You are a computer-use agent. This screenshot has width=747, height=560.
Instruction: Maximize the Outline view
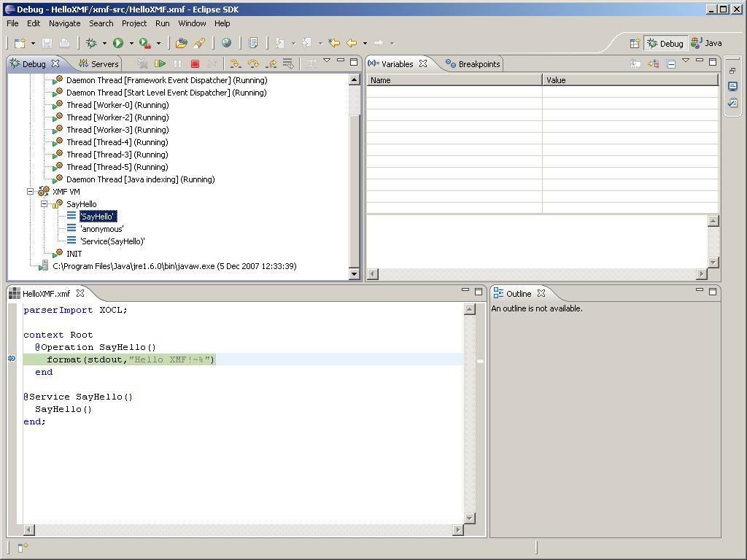(713, 292)
